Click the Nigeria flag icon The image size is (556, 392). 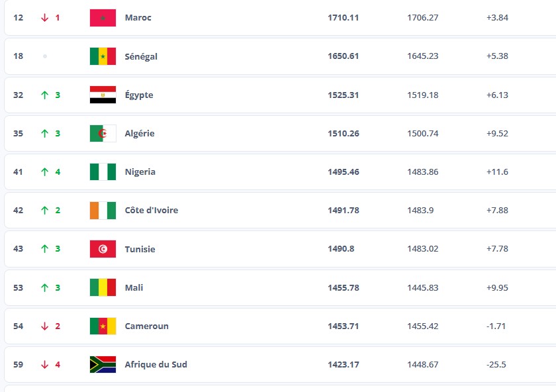[103, 171]
